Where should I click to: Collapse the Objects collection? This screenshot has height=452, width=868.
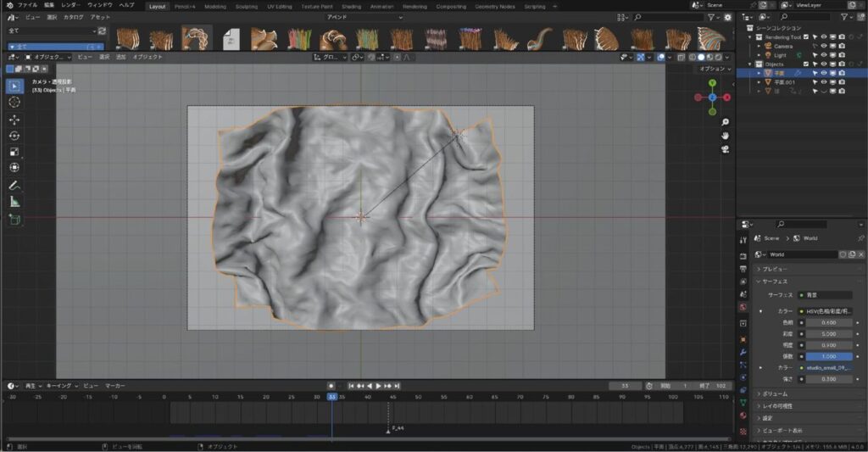(751, 64)
